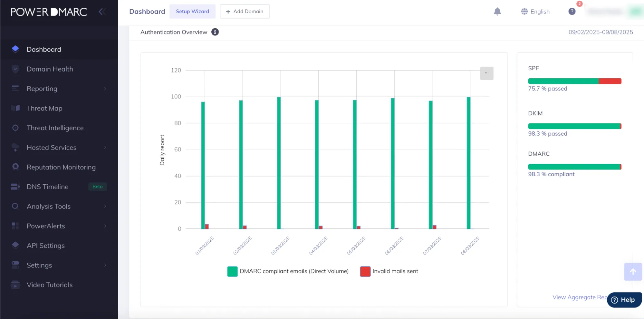The height and width of the screenshot is (319, 644).
Task: Click the green bar for 05/09/2025
Action: point(355,164)
